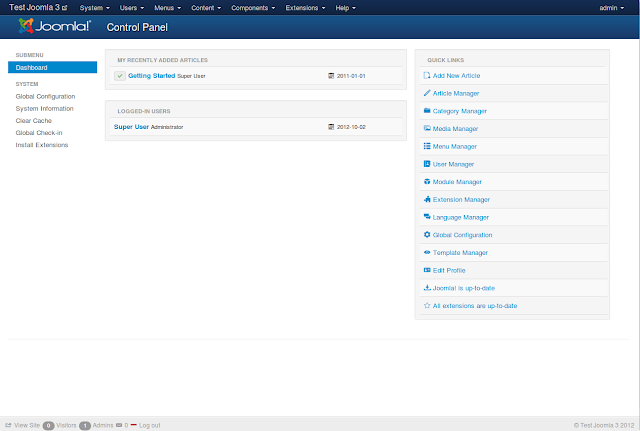Click the Test Joomla 3 2012 copyright text
The image size is (640, 431).
604,425
